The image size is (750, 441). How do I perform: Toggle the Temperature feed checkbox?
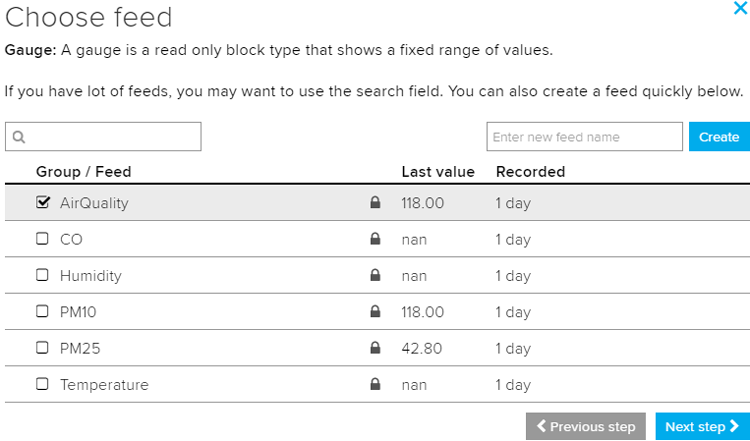pyautogui.click(x=42, y=385)
